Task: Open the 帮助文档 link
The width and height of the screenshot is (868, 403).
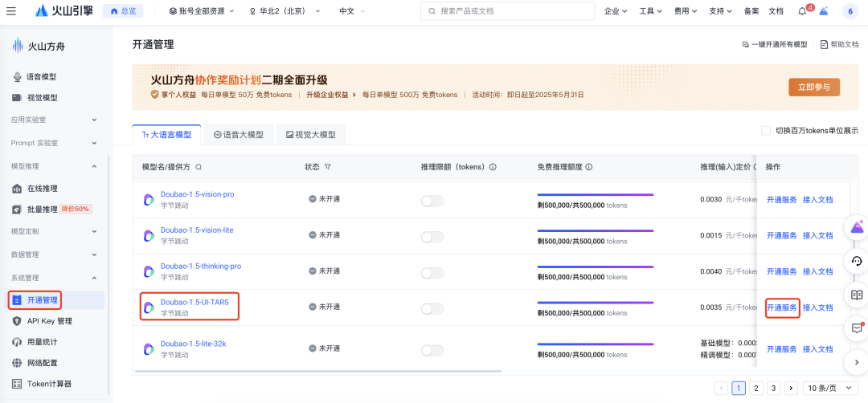Action: pos(839,45)
